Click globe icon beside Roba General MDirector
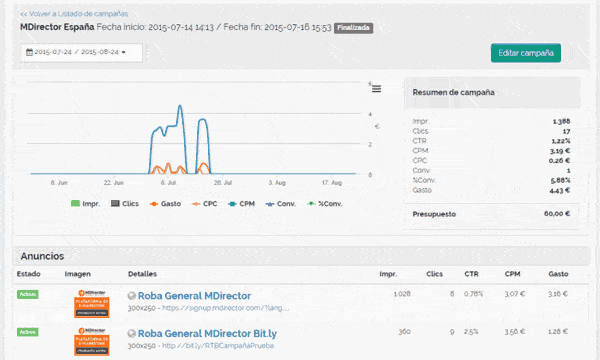The image size is (600, 360). pyautogui.click(x=132, y=296)
